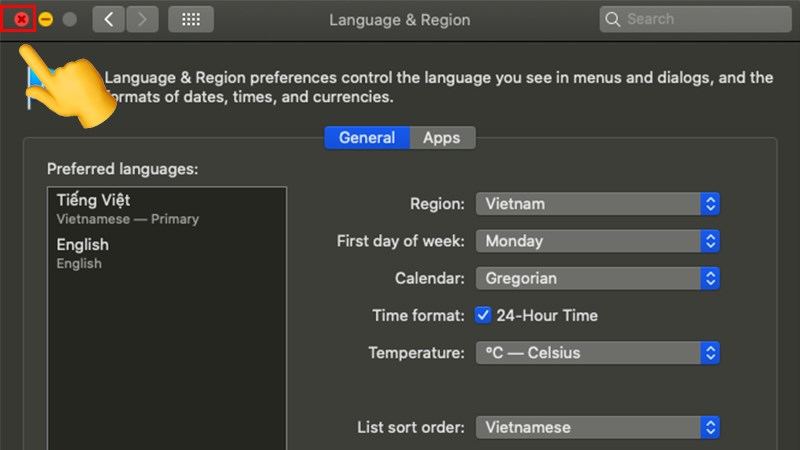Click the blue flag icon under pointer
The height and width of the screenshot is (450, 800).
tap(34, 87)
